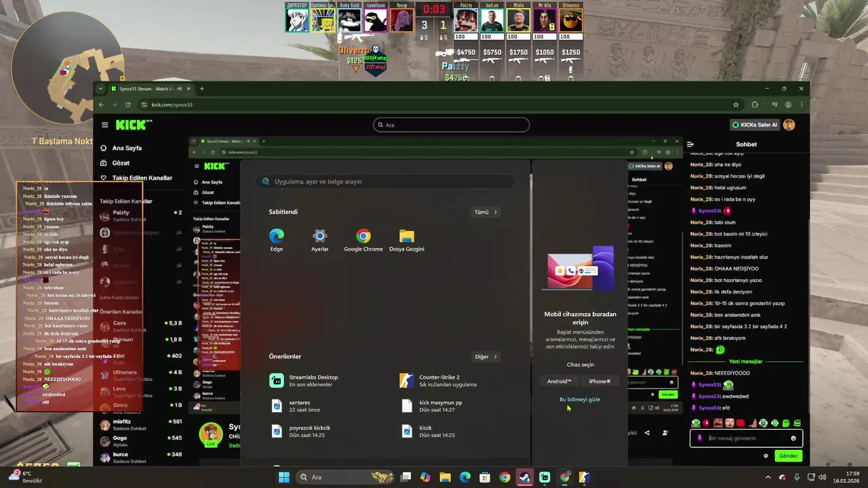Expand Diğer recommended items
Viewport: 868px width, 488px height.
point(486,357)
